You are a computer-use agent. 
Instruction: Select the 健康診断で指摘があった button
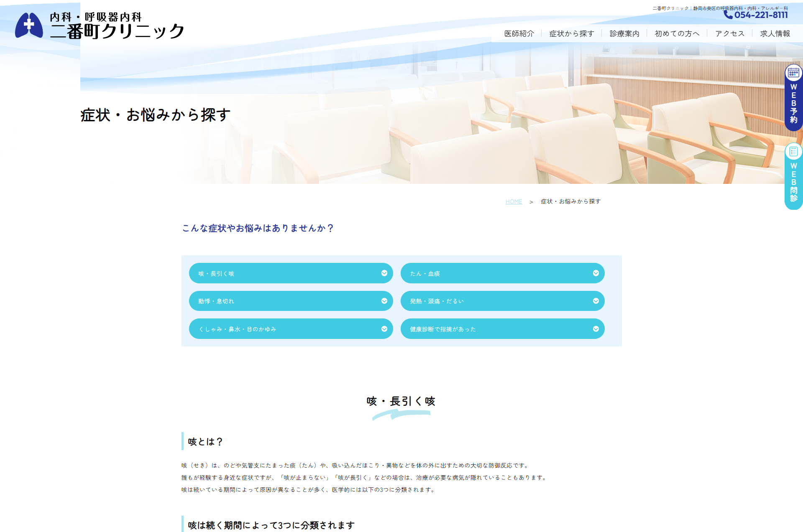(x=503, y=329)
